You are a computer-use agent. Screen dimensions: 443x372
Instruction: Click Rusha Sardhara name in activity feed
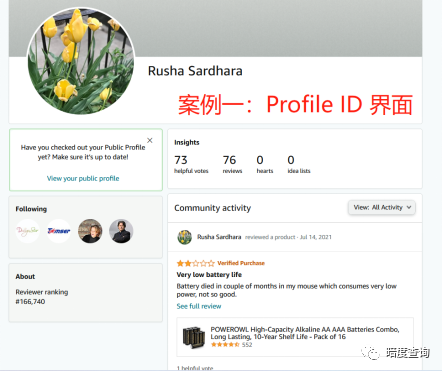(219, 237)
